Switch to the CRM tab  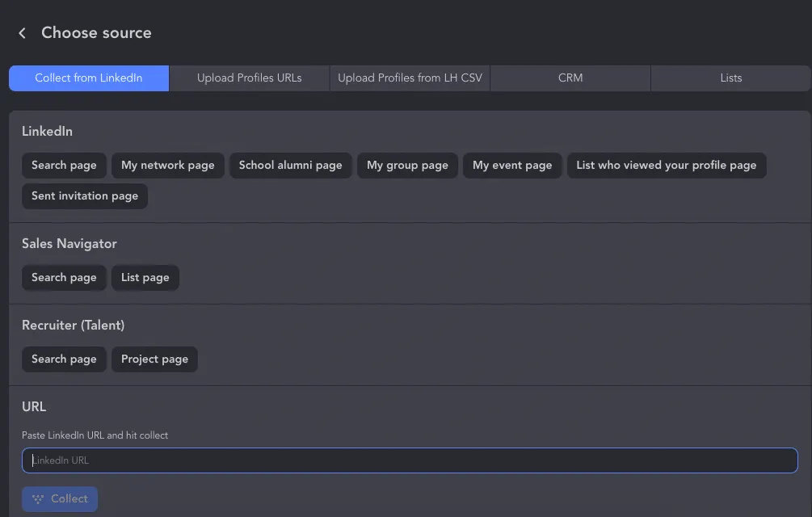pos(570,78)
